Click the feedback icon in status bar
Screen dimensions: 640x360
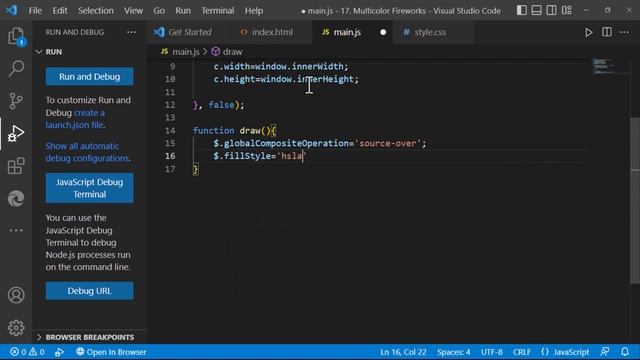tap(605, 352)
